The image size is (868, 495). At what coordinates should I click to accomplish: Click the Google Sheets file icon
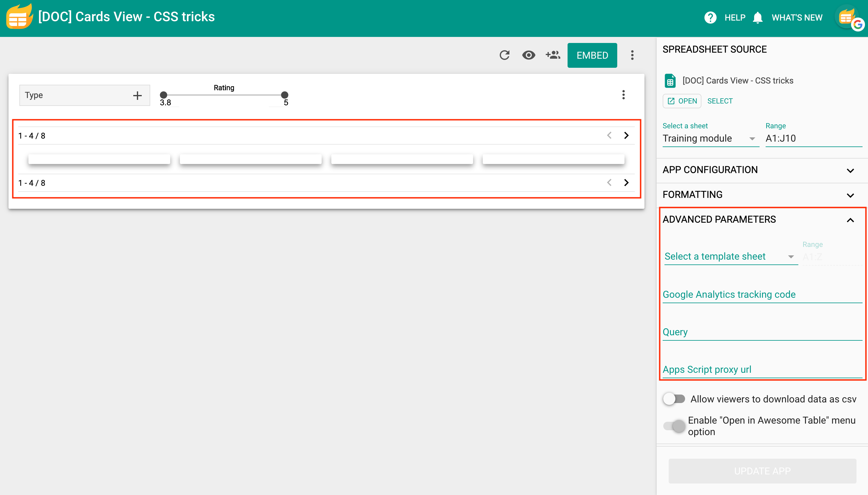670,80
